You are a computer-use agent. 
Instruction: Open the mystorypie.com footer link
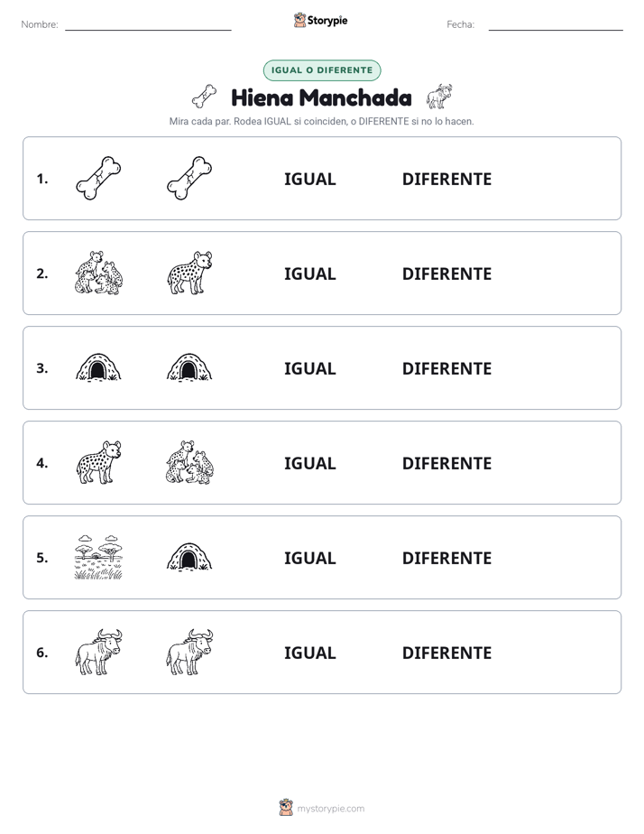coord(321,808)
